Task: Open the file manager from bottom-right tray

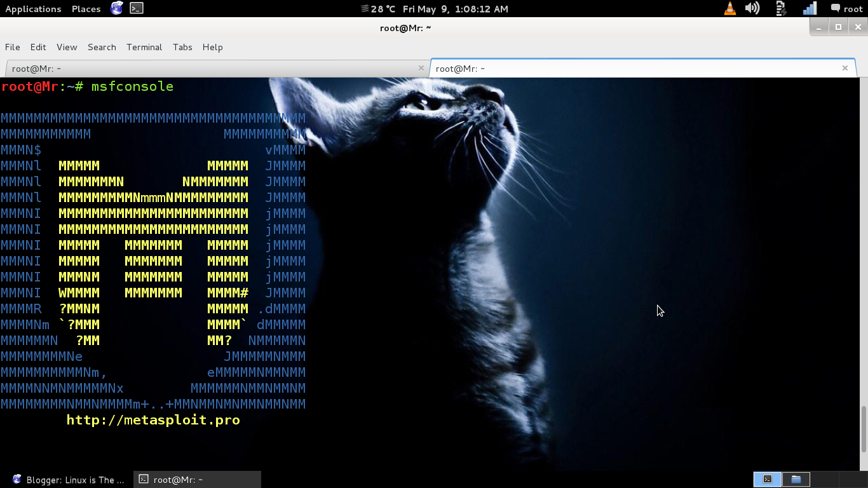Action: tap(796, 479)
